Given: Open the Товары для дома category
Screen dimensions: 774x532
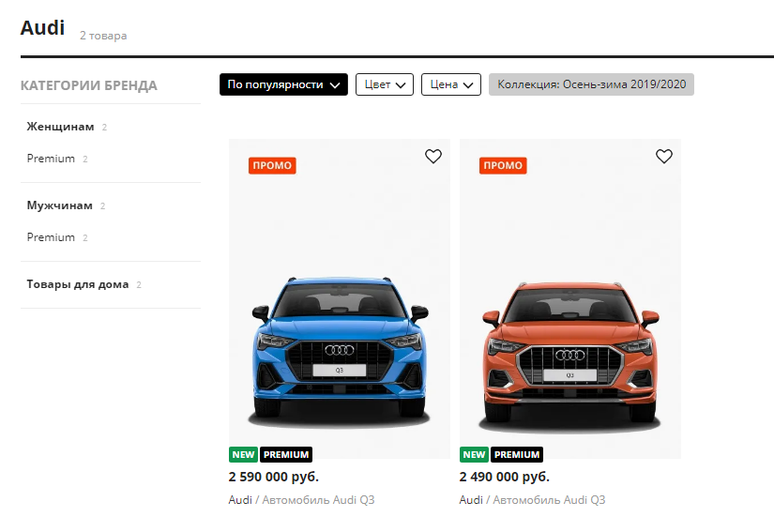Looking at the screenshot, I should click(x=78, y=284).
